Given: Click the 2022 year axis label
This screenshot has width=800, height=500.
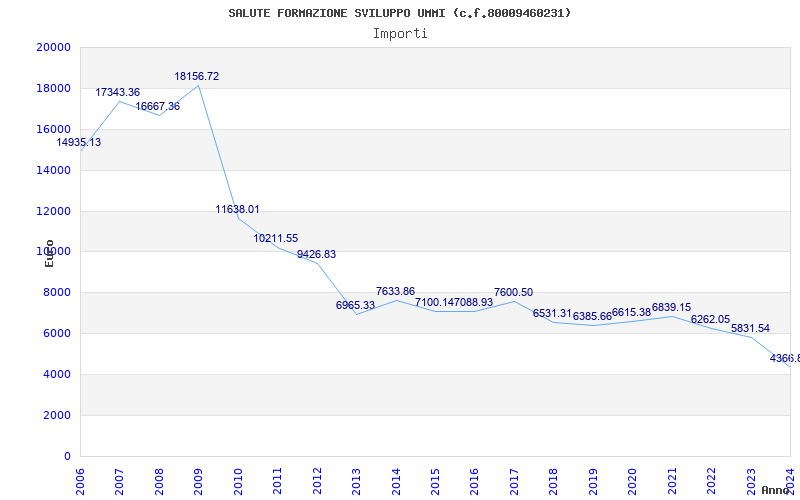Looking at the screenshot, I should (x=711, y=482).
